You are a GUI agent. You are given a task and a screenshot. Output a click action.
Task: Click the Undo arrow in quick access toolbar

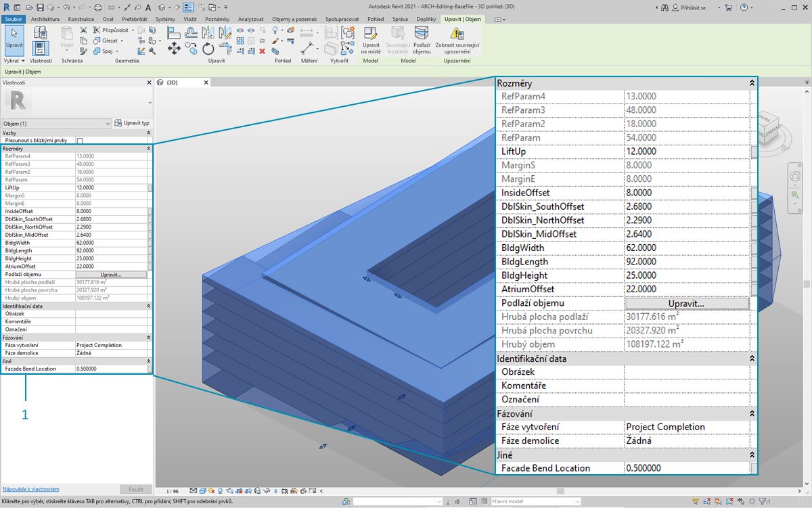tap(66, 7)
